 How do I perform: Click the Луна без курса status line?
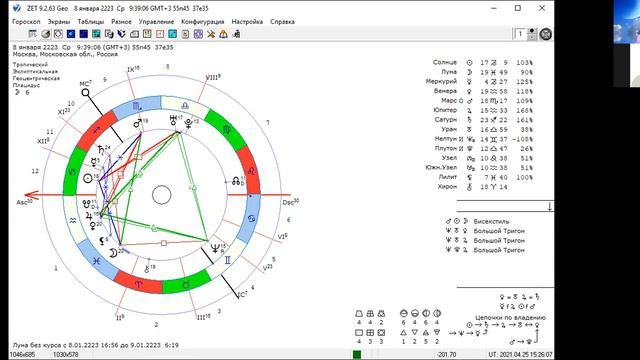96,345
